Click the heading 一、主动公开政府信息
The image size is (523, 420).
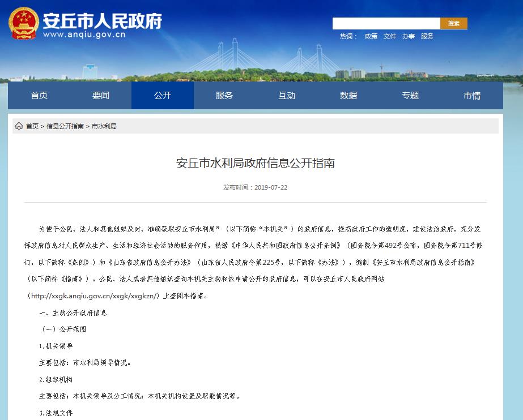[x=73, y=313]
